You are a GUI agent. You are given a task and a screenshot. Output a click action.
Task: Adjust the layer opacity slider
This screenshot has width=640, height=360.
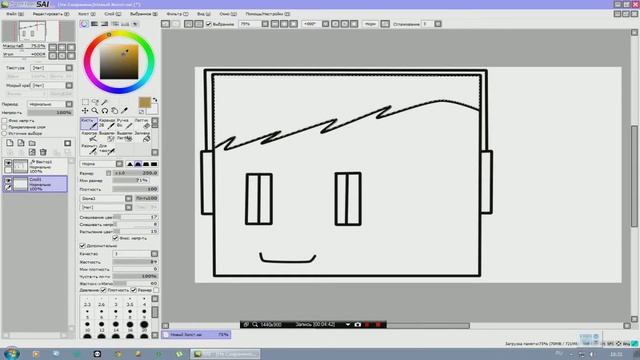pos(49,112)
